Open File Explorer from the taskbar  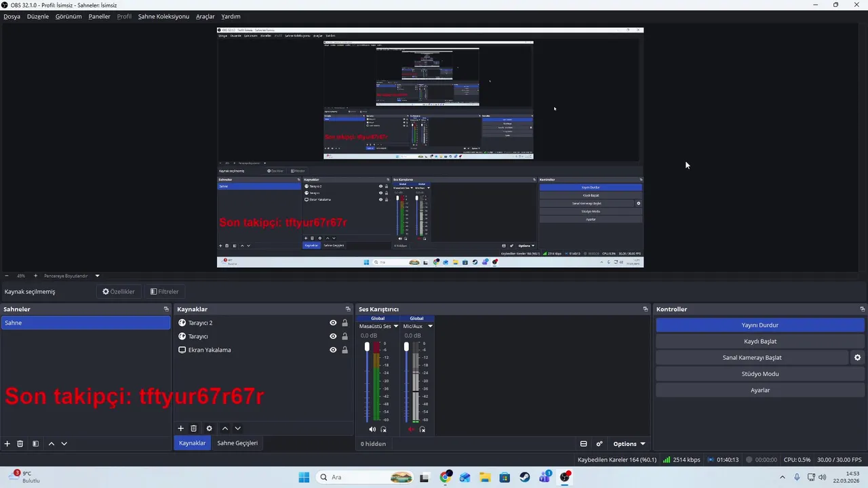click(x=485, y=477)
